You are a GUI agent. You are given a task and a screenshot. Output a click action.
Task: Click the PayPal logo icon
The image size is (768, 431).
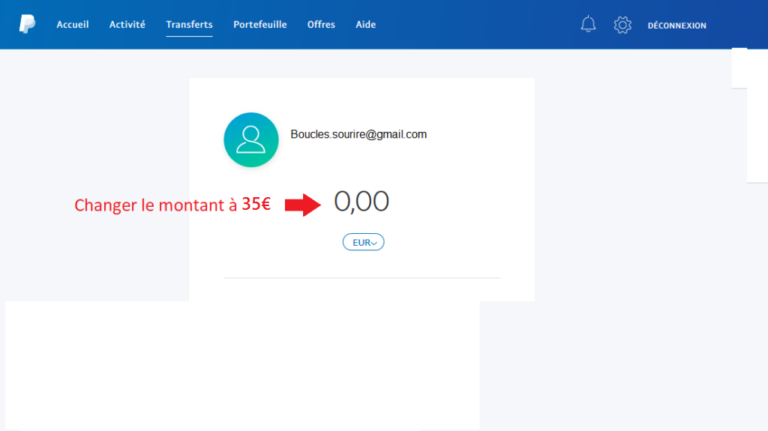[x=27, y=24]
